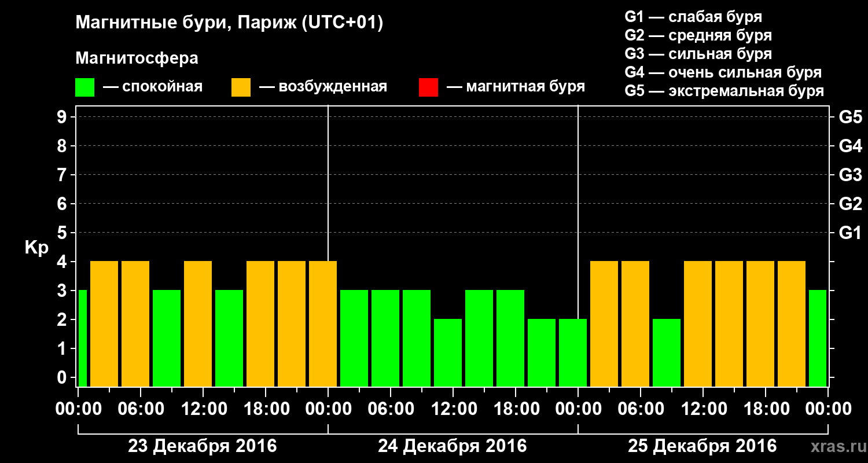Screen dimensions: 868x463
Task: Click the narrow first green bar at 23 December 00:00
Action: click(x=83, y=338)
